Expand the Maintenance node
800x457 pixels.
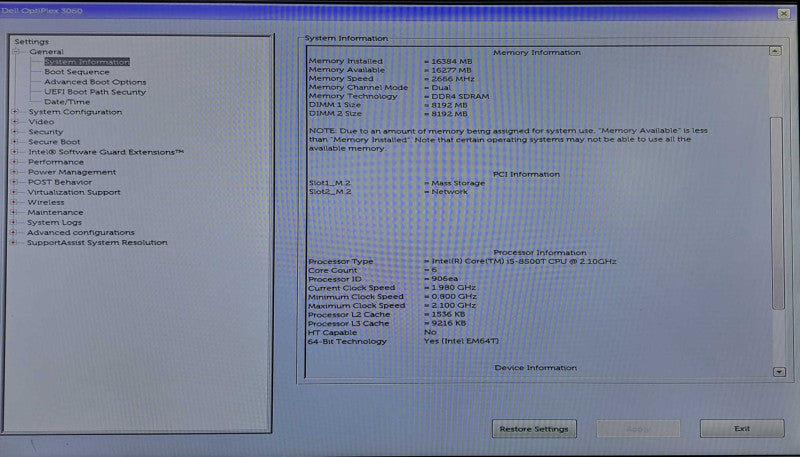14,212
